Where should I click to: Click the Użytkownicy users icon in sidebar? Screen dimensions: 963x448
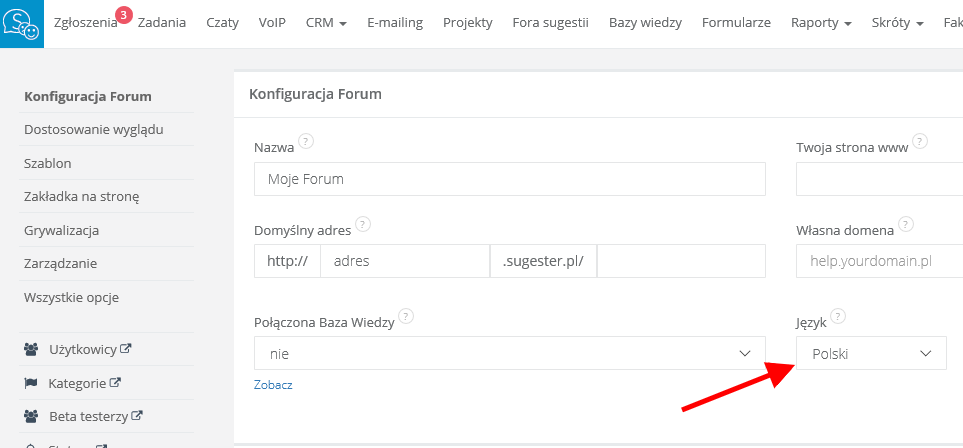click(31, 350)
